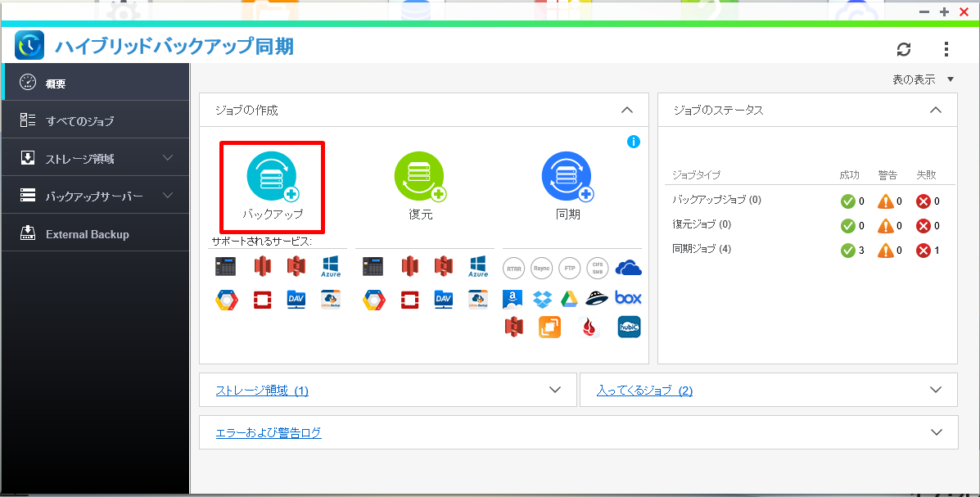Select the Backblaze flame icon
The height and width of the screenshot is (497, 980).
(589, 328)
